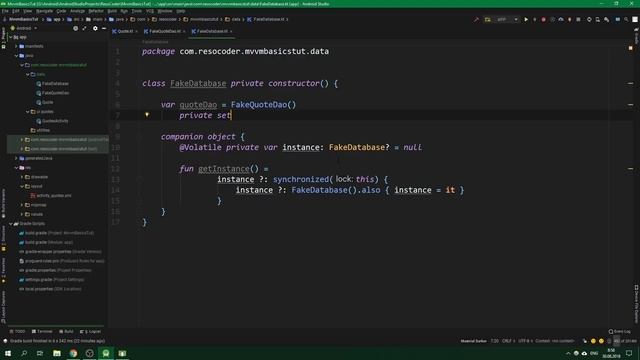Close the FakeDatabase.kt editor tab
The image size is (640, 360).
coord(231,31)
